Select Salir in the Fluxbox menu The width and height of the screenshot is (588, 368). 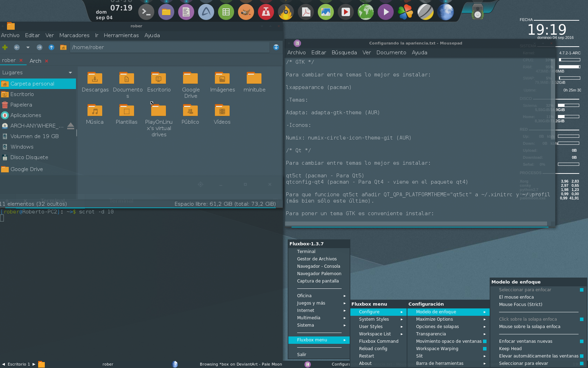[x=301, y=355]
